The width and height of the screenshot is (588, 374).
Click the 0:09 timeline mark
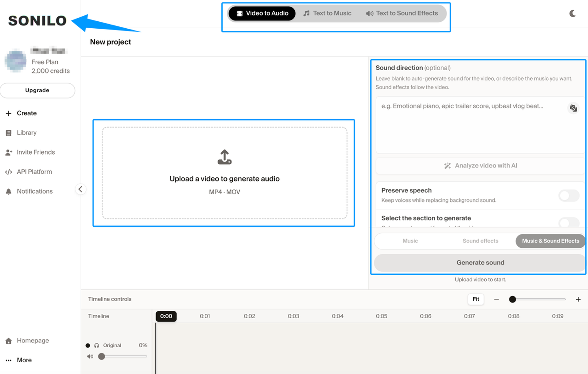point(557,316)
